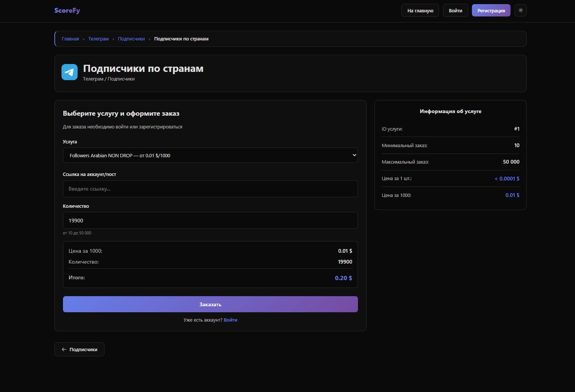Click summary Цена за 1000 value 0.01 $

pyautogui.click(x=345, y=251)
